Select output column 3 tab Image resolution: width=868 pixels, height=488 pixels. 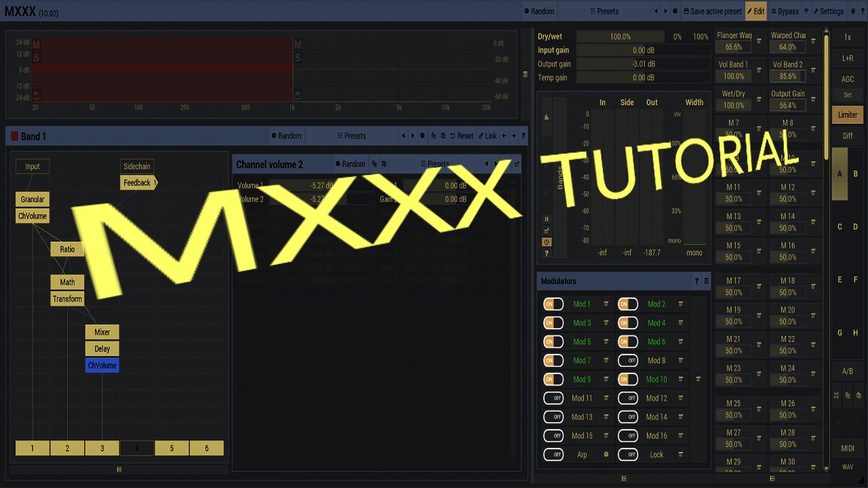(102, 448)
